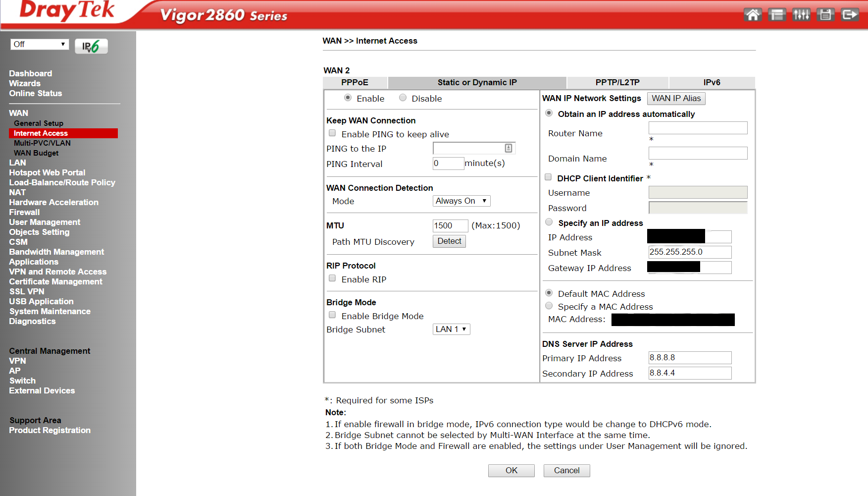The width and height of the screenshot is (868, 496).
Task: Open WAN Budget page
Action: click(x=36, y=153)
